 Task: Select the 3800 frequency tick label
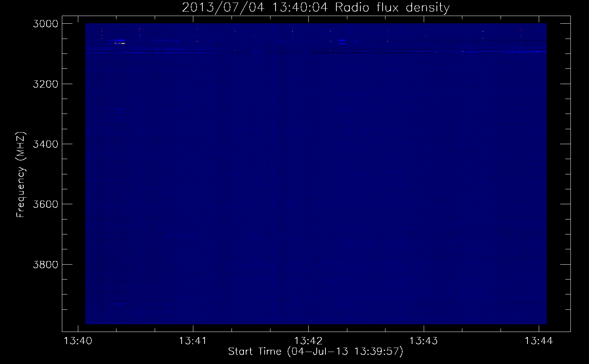[46, 265]
